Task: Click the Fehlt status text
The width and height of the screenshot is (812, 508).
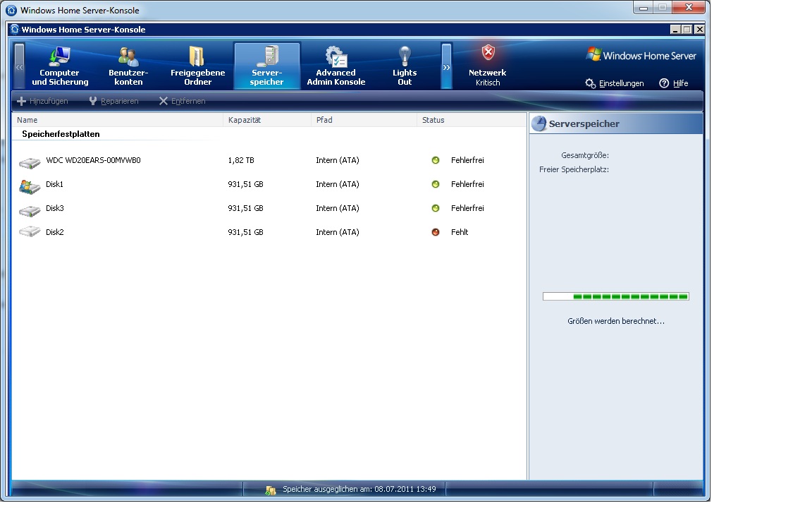Action: [460, 232]
